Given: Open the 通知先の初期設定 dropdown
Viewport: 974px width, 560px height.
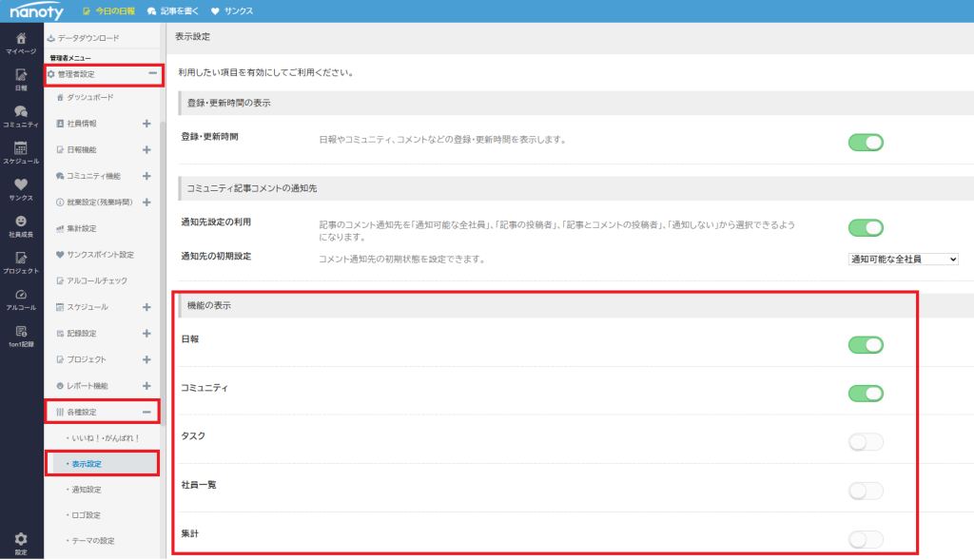Looking at the screenshot, I should (902, 259).
